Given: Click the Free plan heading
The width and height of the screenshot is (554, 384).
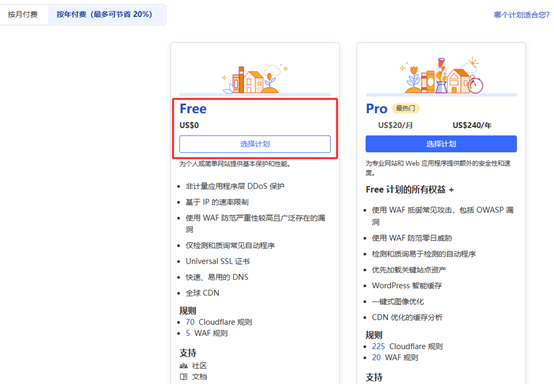Looking at the screenshot, I should 193,109.
